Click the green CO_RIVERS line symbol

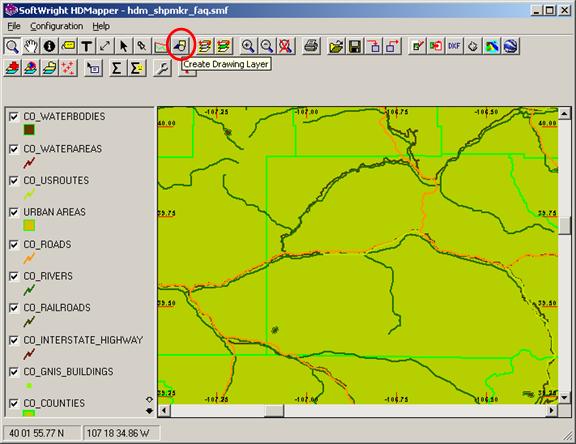29,290
